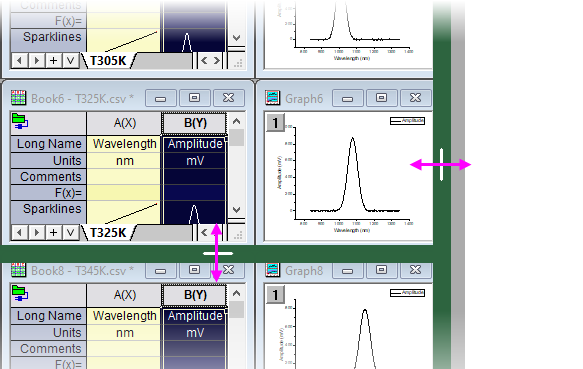Viewport: 583px width, 369px height.
Task: Click mV units cell in Book6
Action: 194,161
